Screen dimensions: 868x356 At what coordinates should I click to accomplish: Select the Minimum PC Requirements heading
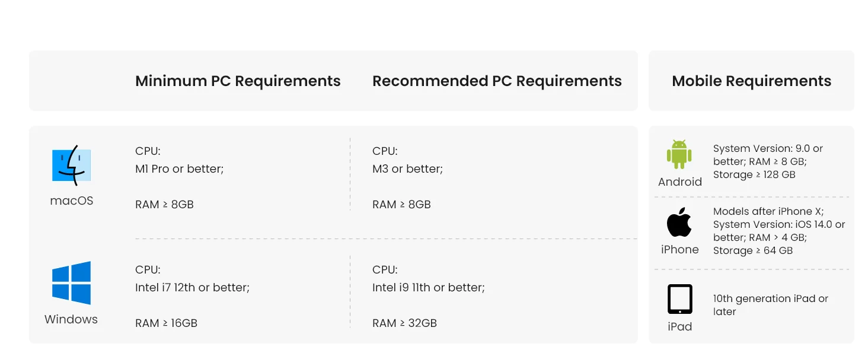(x=238, y=81)
